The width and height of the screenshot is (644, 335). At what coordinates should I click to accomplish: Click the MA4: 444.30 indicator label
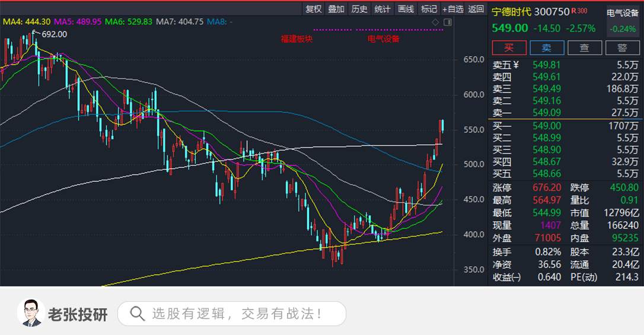tap(27, 22)
